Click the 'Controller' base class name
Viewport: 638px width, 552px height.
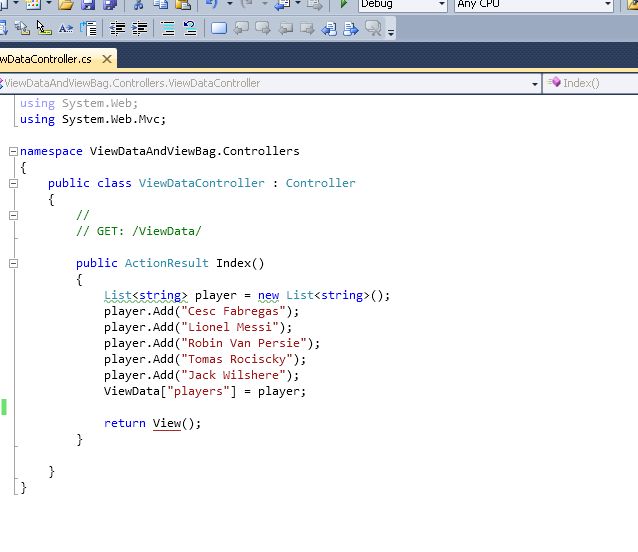pyautogui.click(x=320, y=183)
